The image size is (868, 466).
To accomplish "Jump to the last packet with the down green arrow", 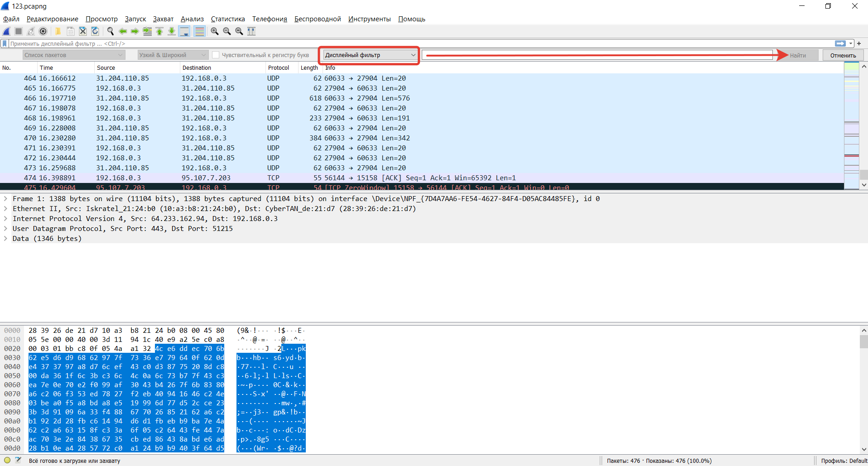I will (172, 31).
